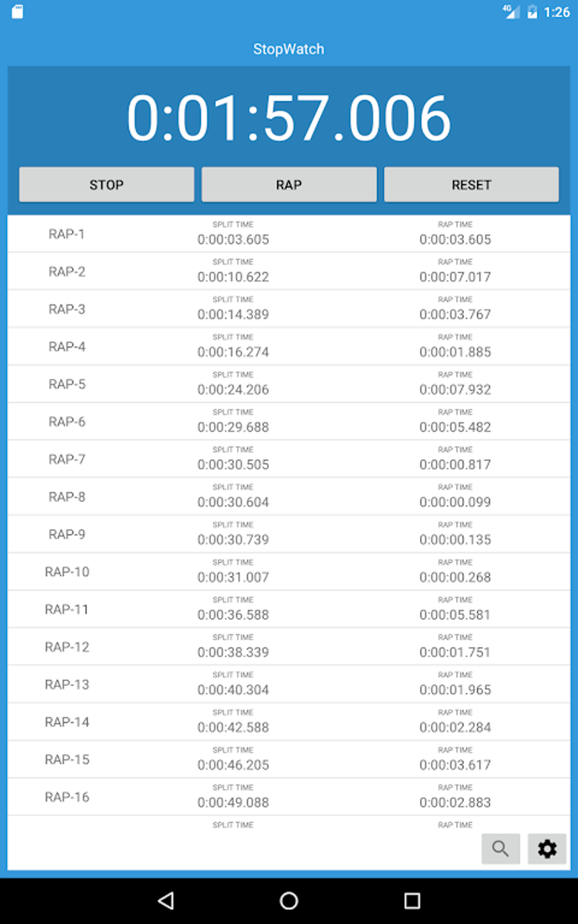Screen dimensions: 578x924
Task: Tap the magnifier search icon
Action: pos(500,848)
